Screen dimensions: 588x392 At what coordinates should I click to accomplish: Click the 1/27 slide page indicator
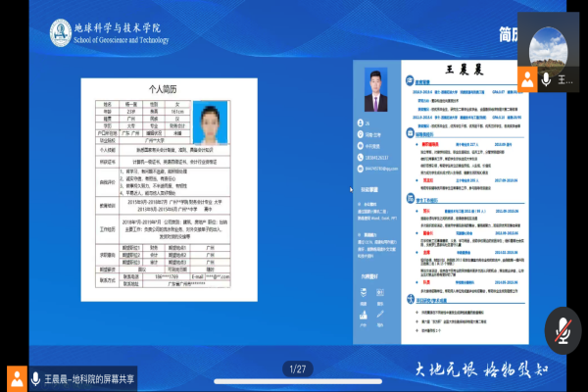click(296, 368)
